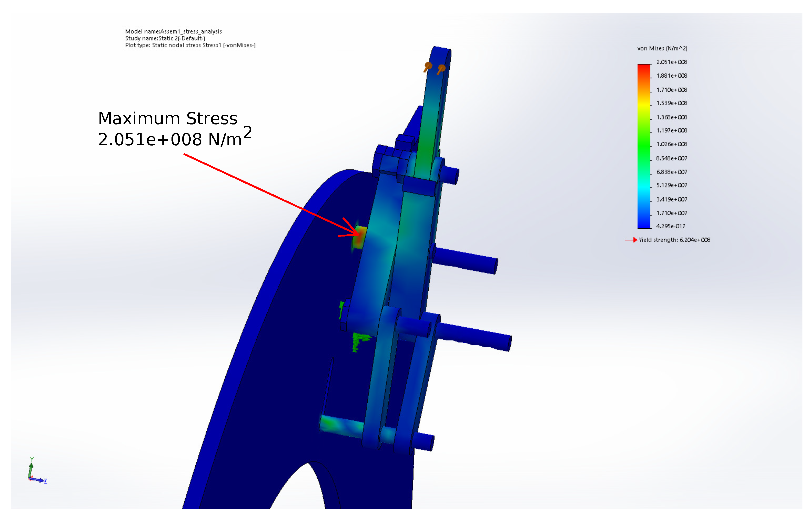Click the Plot type Static nodal stress line
The height and width of the screenshot is (519, 812).
point(190,45)
